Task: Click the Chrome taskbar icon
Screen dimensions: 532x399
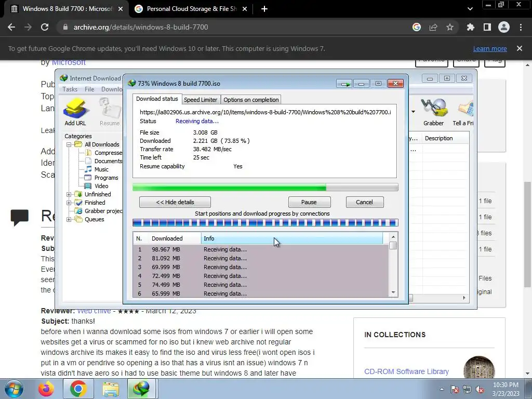Action: pos(78,389)
